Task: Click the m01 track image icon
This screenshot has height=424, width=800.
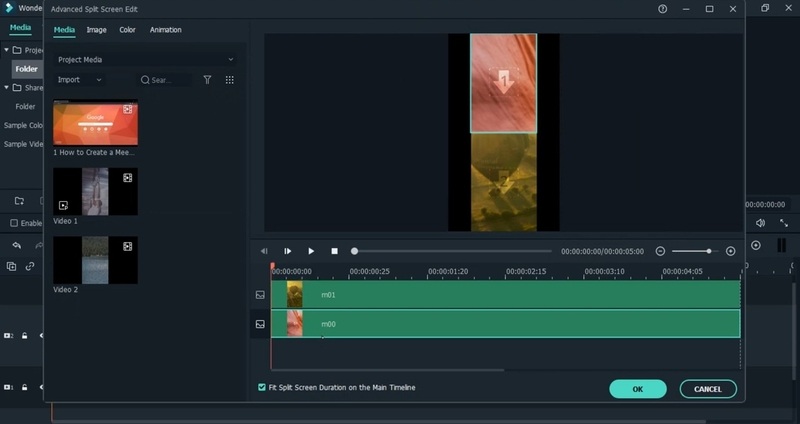Action: click(x=260, y=295)
